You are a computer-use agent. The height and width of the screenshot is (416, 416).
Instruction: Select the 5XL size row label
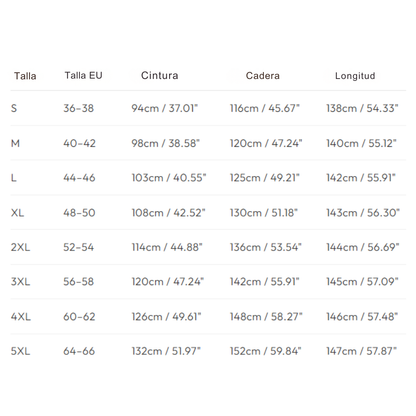pos(20,351)
